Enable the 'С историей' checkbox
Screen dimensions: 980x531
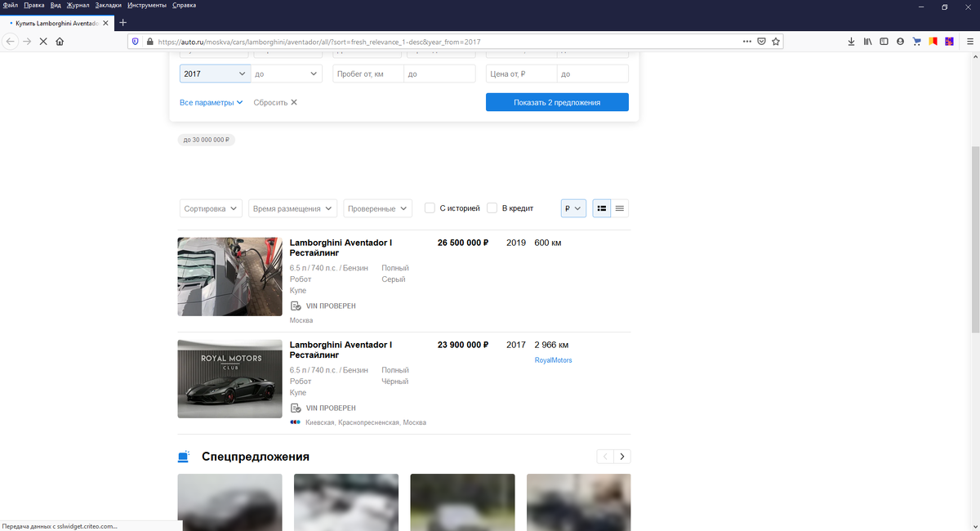point(430,208)
